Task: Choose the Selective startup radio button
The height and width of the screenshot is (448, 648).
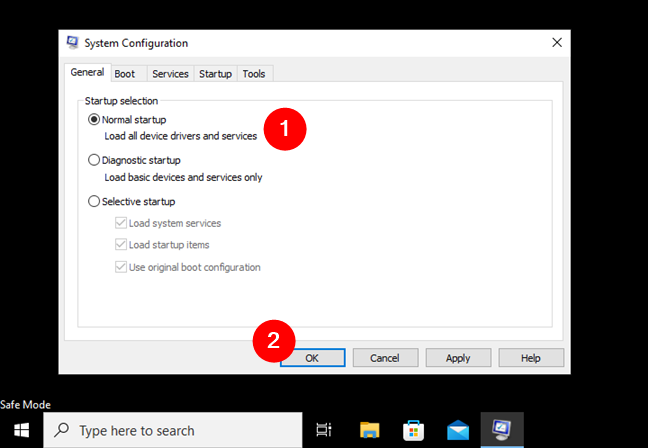Action: [x=94, y=201]
